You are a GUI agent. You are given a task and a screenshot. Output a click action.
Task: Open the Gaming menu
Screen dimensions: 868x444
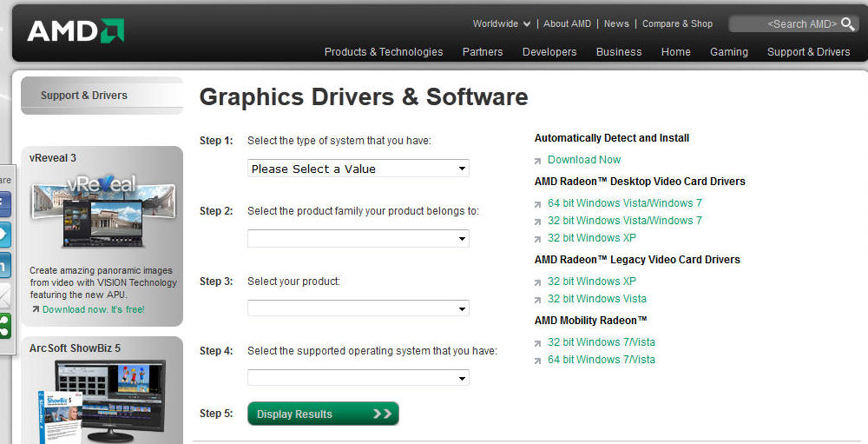tap(729, 52)
